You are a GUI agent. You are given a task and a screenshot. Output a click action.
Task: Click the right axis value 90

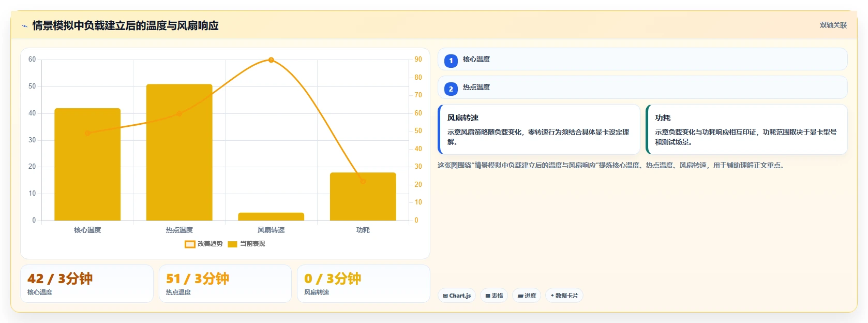point(418,60)
